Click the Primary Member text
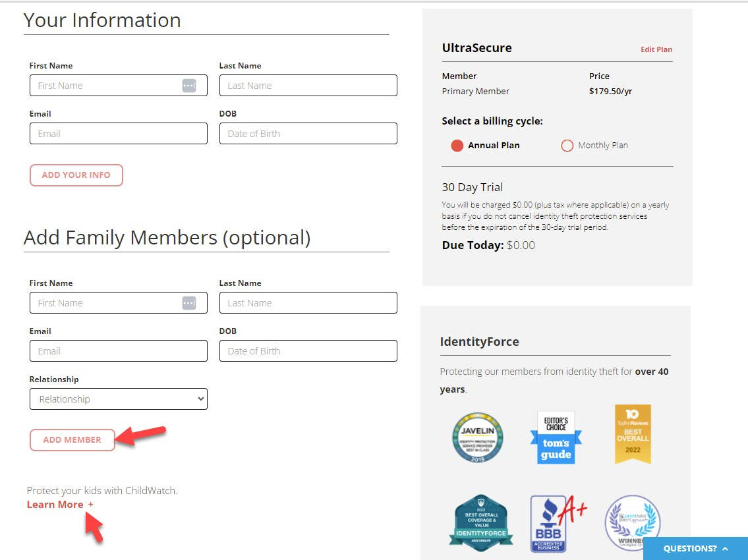 tap(476, 91)
